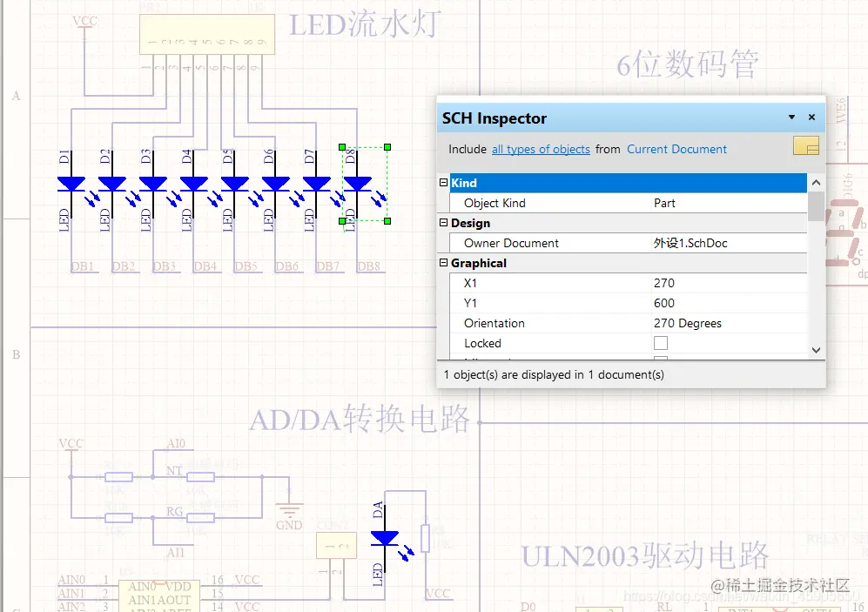Select the DA LED symbol
The height and width of the screenshot is (612, 868).
[x=385, y=538]
